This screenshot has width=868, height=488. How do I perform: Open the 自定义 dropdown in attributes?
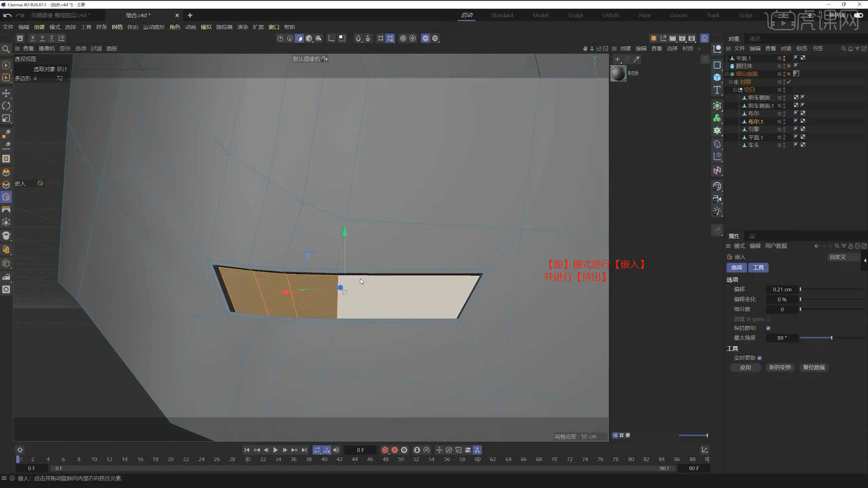[843, 257]
